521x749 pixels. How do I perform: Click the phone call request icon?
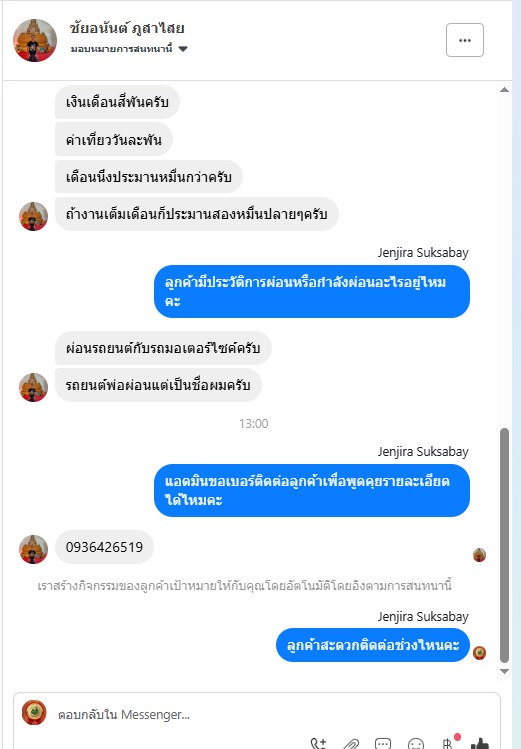click(x=319, y=743)
